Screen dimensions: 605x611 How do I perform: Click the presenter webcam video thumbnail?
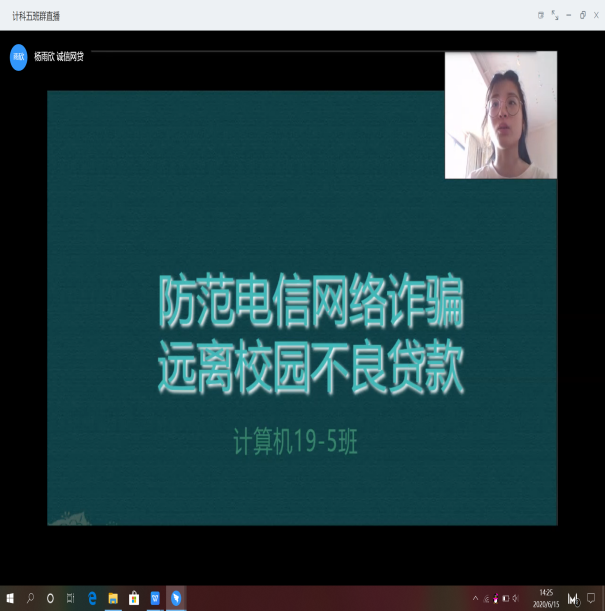[x=500, y=115]
